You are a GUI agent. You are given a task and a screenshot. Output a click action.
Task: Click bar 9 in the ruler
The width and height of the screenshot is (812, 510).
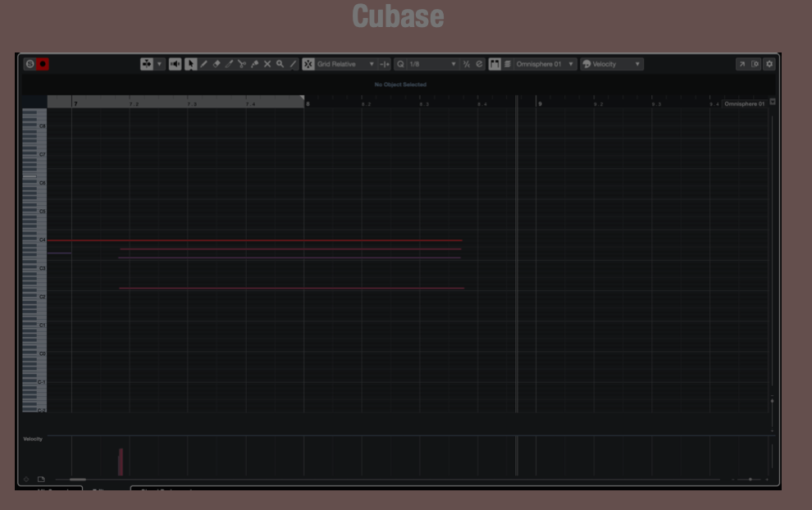point(540,103)
